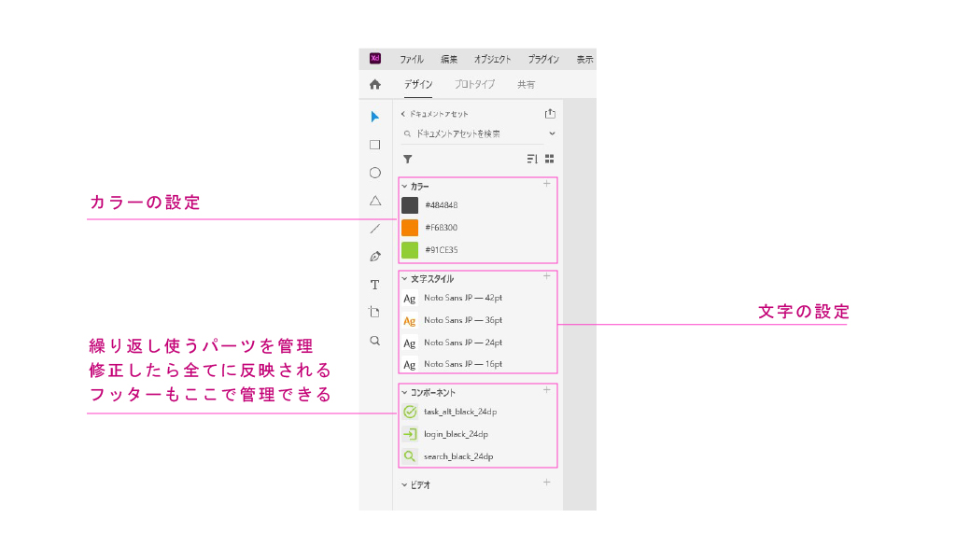The height and width of the screenshot is (560, 956).
Task: Select the Artboard tool
Action: pyautogui.click(x=375, y=313)
